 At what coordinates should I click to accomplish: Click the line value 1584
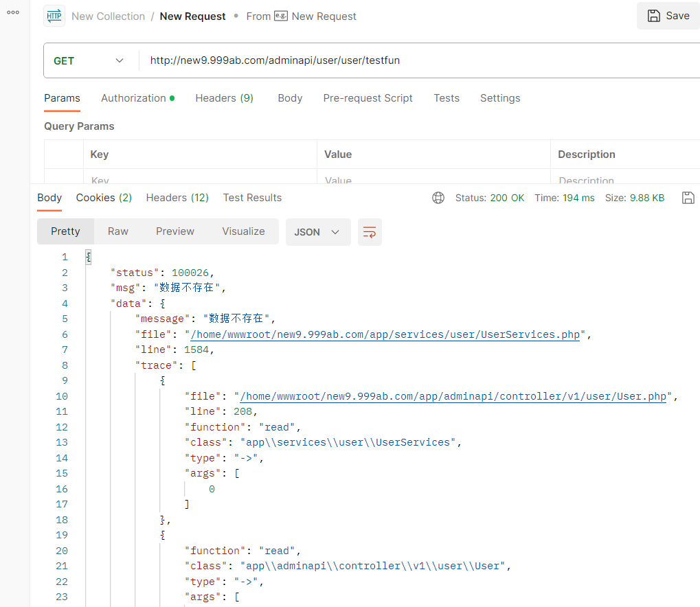[196, 350]
